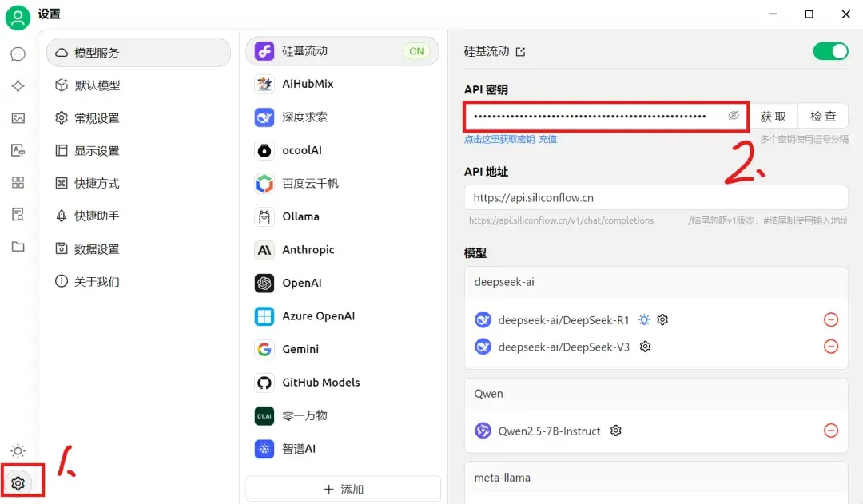Open 显示设置 settings menu
The image size is (863, 504).
click(139, 151)
